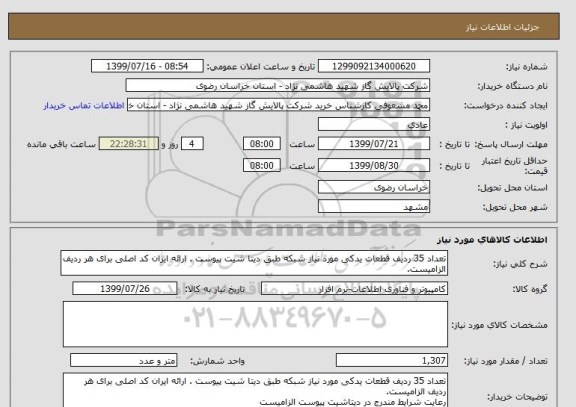This screenshot has height=407, width=576.
Task: Click the price validity time 08:00 field
Action: tap(262, 166)
